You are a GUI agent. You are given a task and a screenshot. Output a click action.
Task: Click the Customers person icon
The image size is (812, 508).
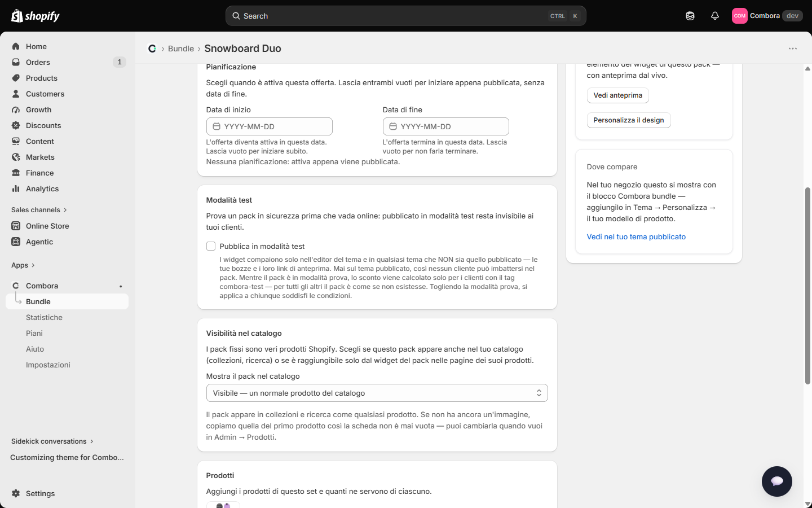click(16, 94)
